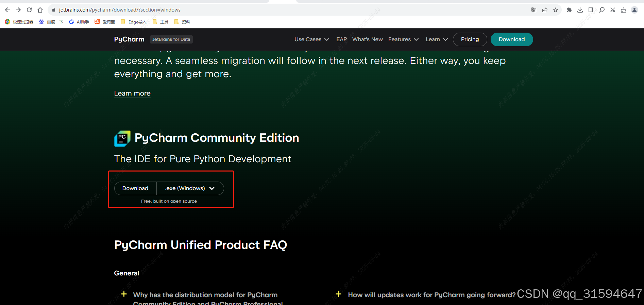Open the 极速浏览器 bookmark
This screenshot has height=305, width=644.
19,22
